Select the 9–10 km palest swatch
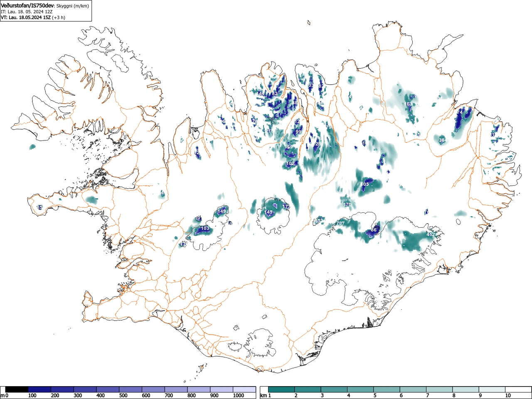The width and height of the screenshot is (532, 399). pos(491,389)
